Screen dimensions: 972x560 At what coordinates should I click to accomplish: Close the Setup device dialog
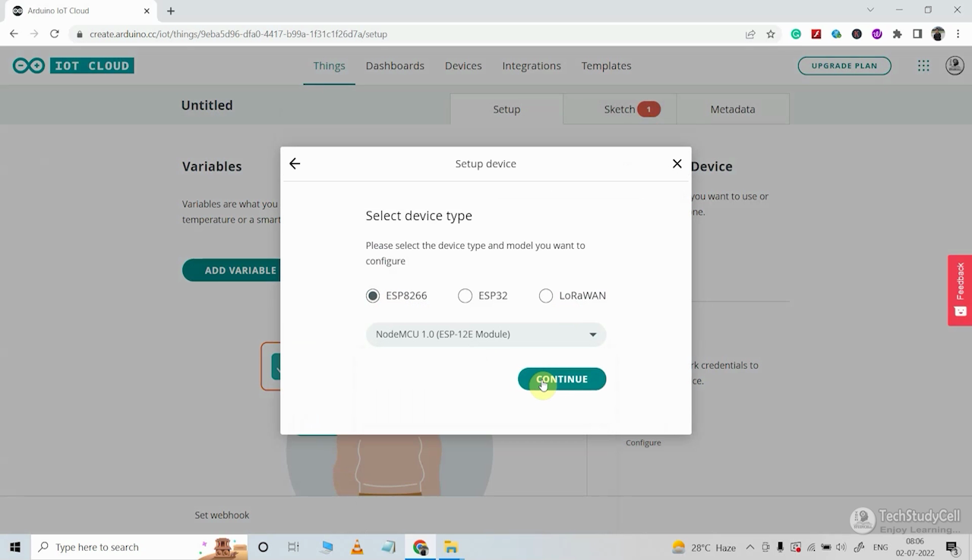[677, 164]
